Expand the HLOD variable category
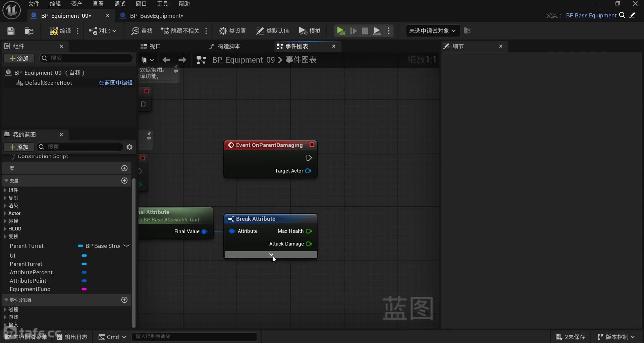Image resolution: width=644 pixels, height=343 pixels. (x=5, y=229)
